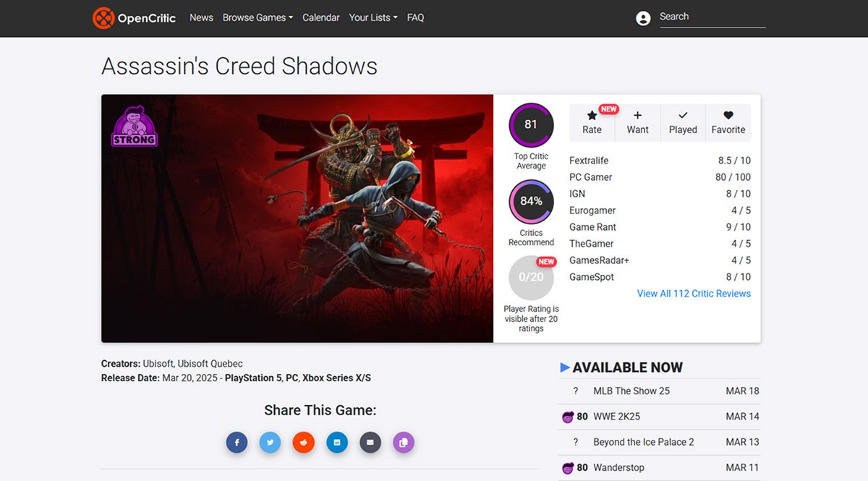The image size is (868, 481).
Task: Open the Calendar page
Action: coord(321,17)
